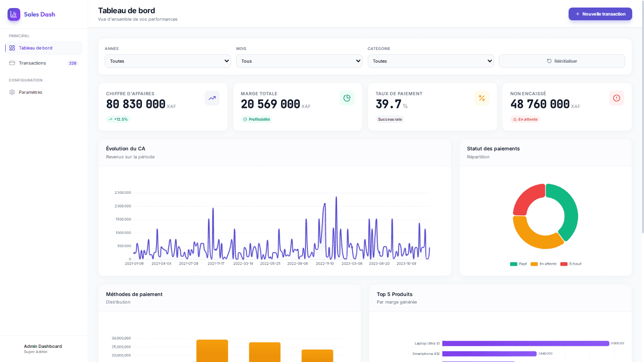Click the Nouvelle transaction button
The image size is (644, 362).
point(600,14)
